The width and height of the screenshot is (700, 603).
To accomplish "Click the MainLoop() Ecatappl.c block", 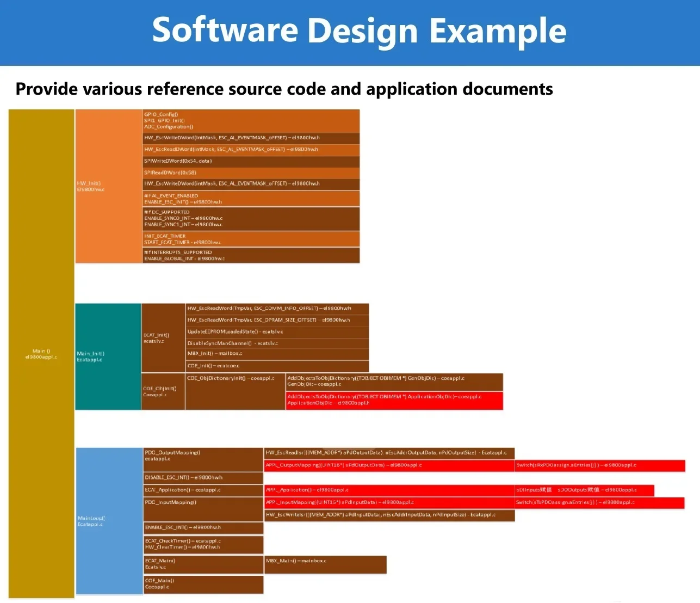I will click(109, 521).
